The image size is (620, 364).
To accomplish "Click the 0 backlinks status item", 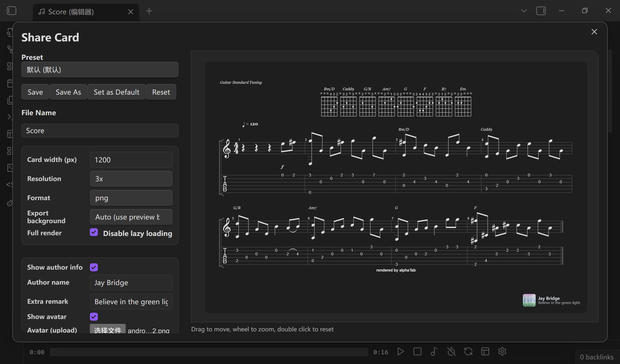I will (x=596, y=357).
